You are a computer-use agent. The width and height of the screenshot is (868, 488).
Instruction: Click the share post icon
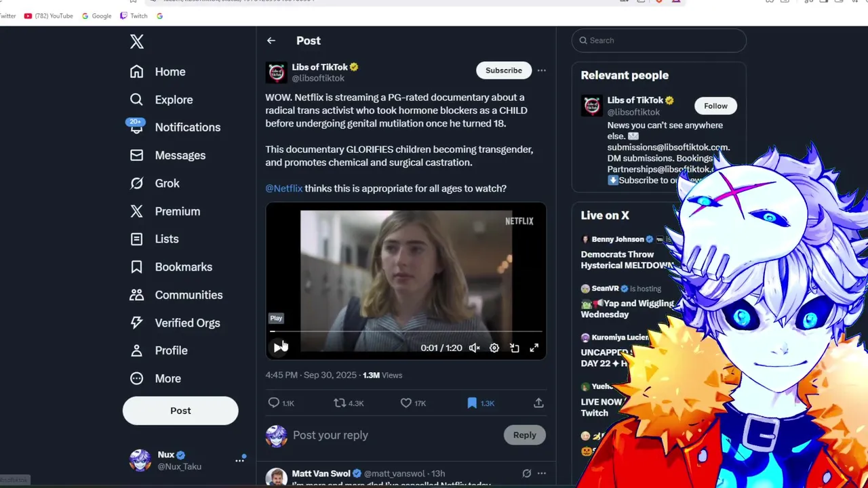click(x=538, y=403)
